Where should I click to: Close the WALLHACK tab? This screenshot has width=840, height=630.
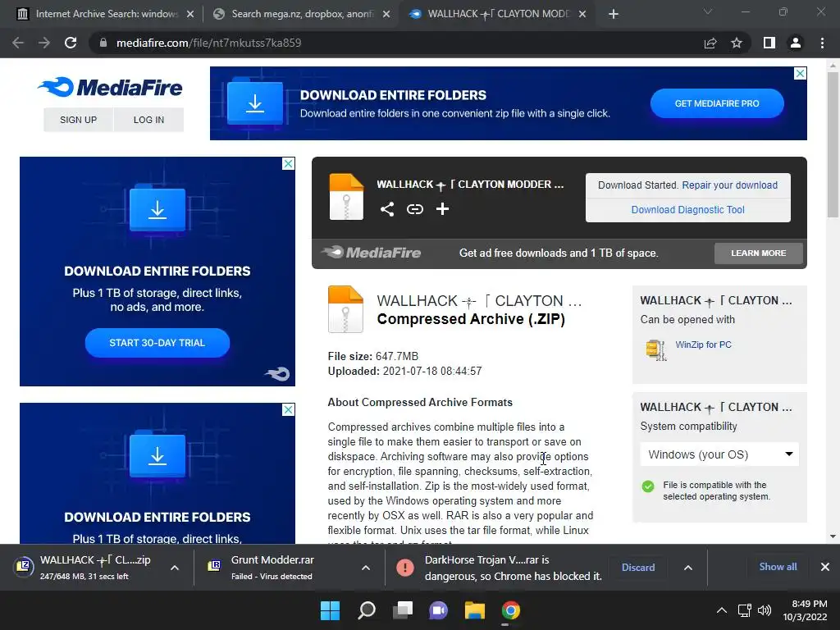[x=582, y=14]
